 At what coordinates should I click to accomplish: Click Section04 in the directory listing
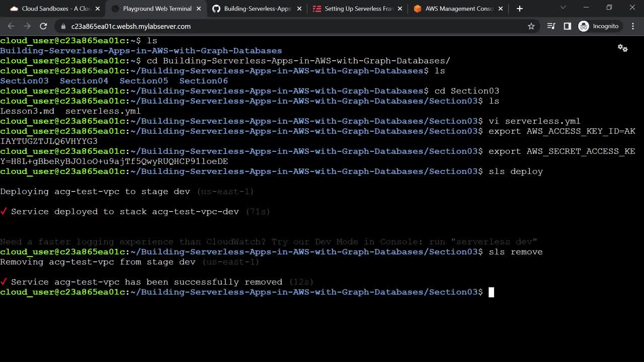84,81
